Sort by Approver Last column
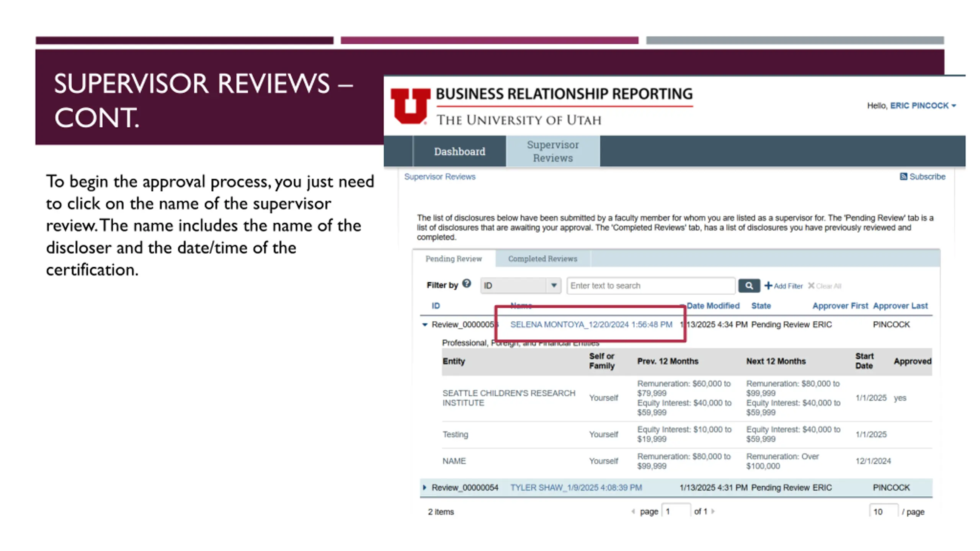Screen dimensions: 980x551 (900, 306)
